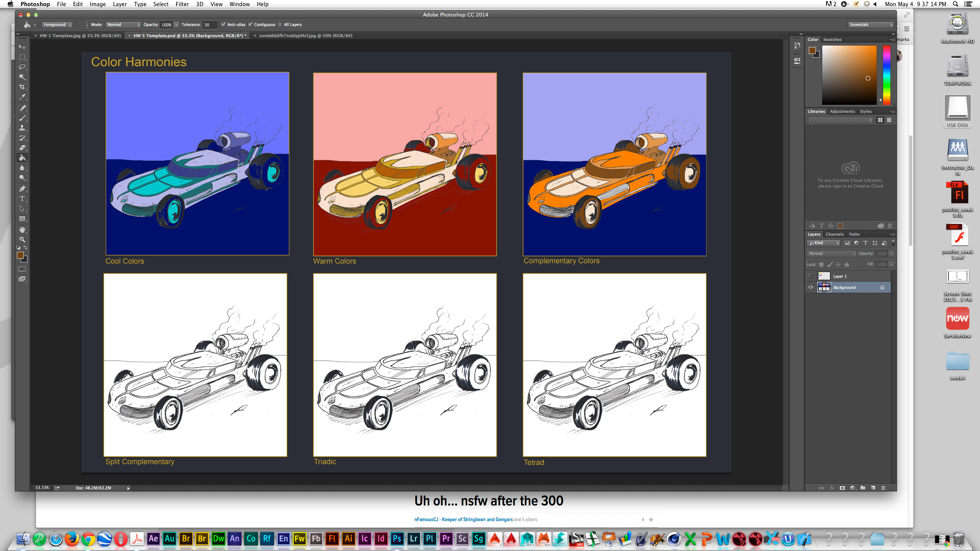Click the delete layer trash icon
Viewport: 980px width, 551px height.
(x=884, y=488)
